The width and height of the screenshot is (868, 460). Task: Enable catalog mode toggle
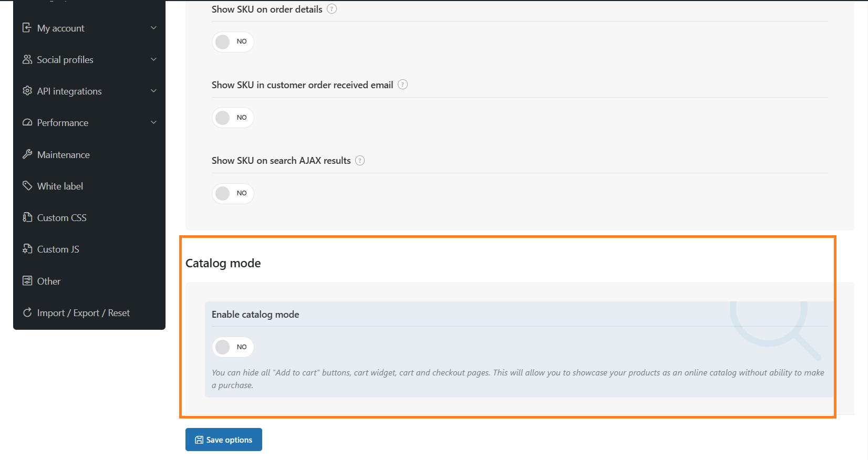233,347
